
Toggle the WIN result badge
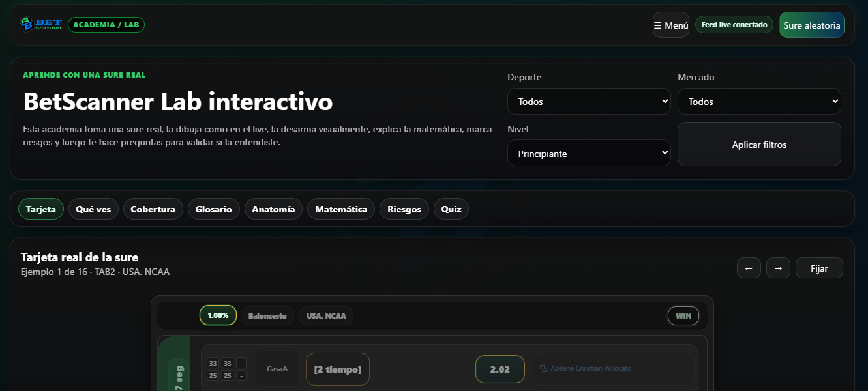click(683, 315)
